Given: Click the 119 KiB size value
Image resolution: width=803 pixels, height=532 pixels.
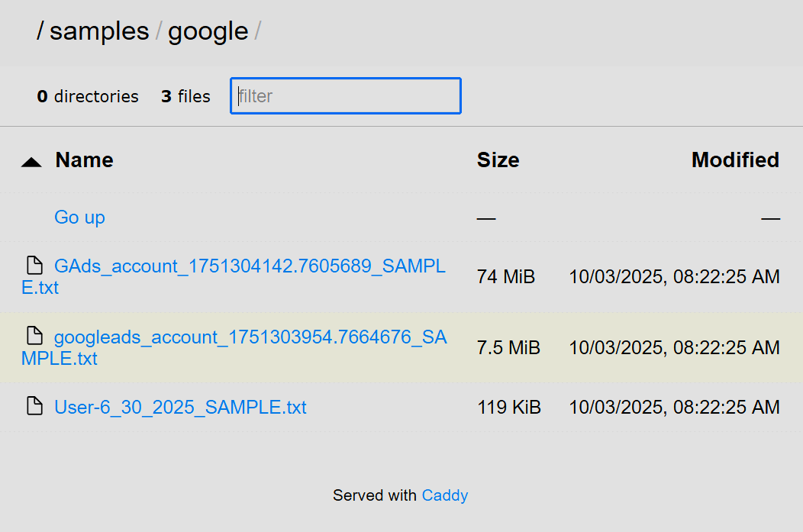Looking at the screenshot, I should tap(508, 408).
